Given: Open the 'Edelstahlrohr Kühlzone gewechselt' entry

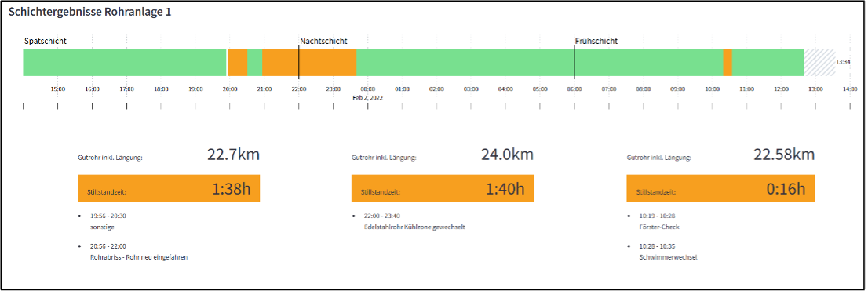Looking at the screenshot, I should [x=414, y=227].
